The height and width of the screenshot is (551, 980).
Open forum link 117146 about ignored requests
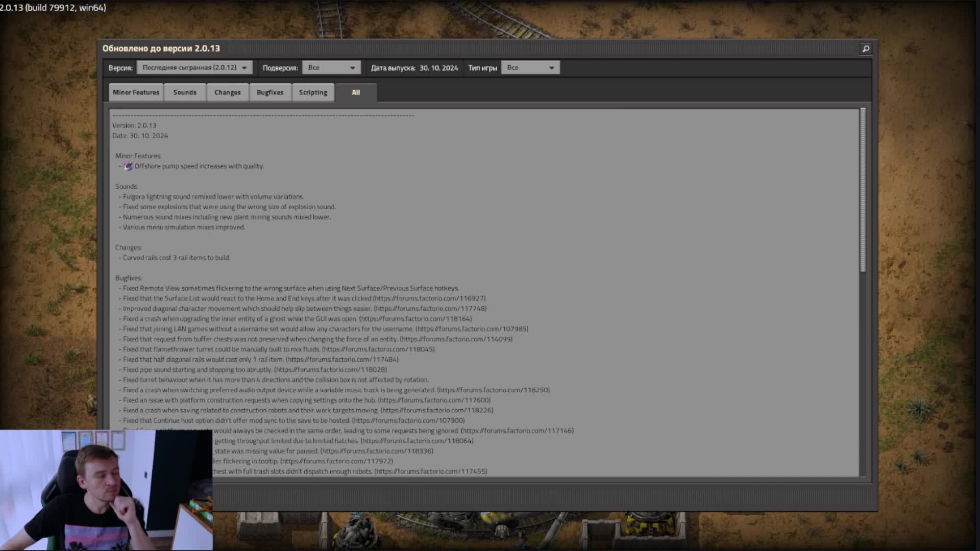click(x=518, y=431)
